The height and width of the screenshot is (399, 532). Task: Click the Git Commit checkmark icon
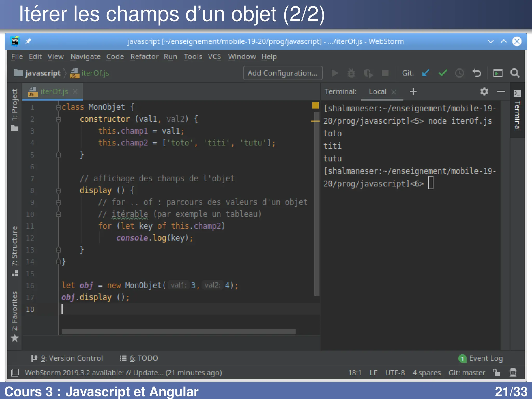pos(443,73)
